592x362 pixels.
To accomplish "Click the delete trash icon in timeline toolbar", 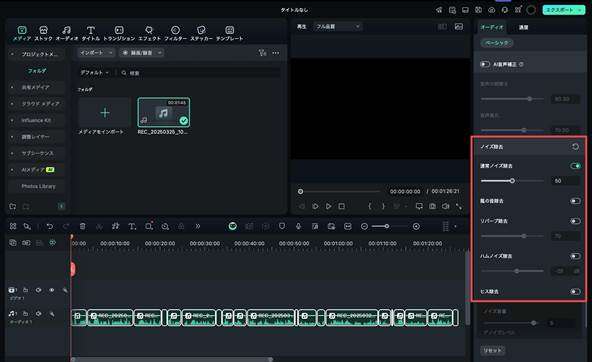I will (82, 226).
